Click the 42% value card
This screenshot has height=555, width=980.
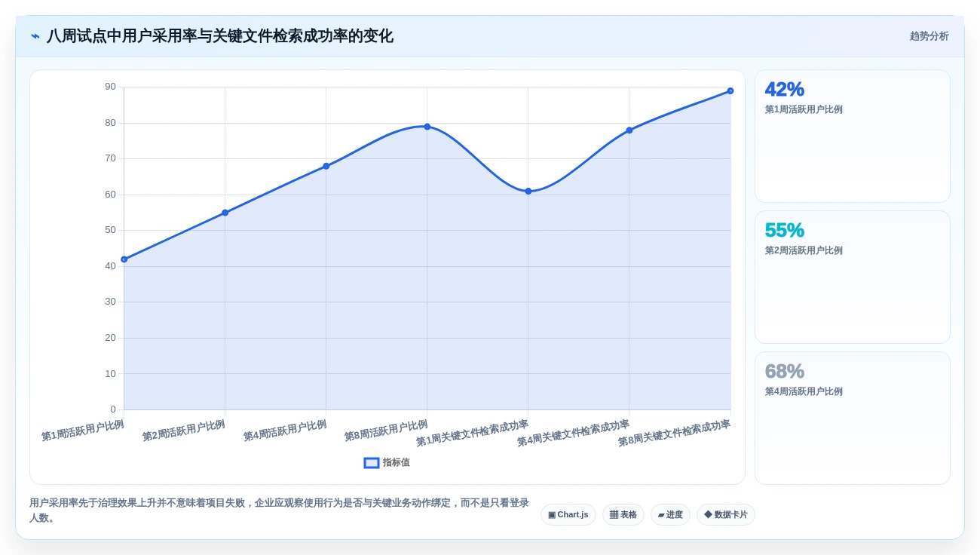(853, 136)
